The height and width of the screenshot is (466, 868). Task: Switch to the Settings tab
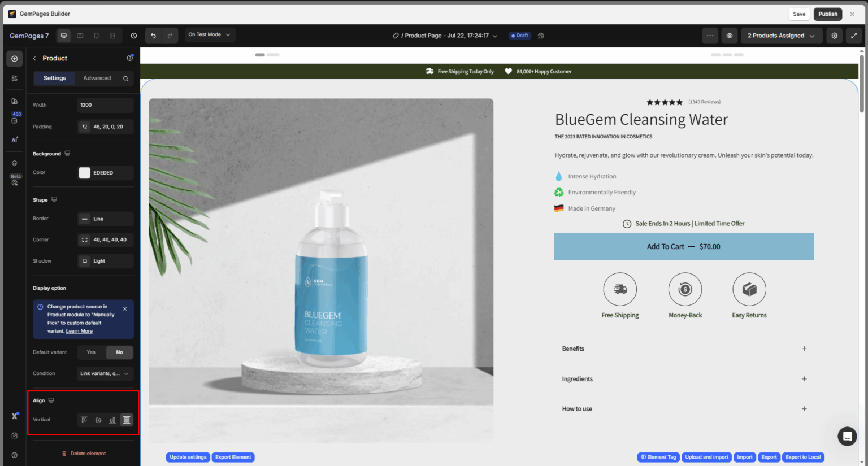point(55,79)
